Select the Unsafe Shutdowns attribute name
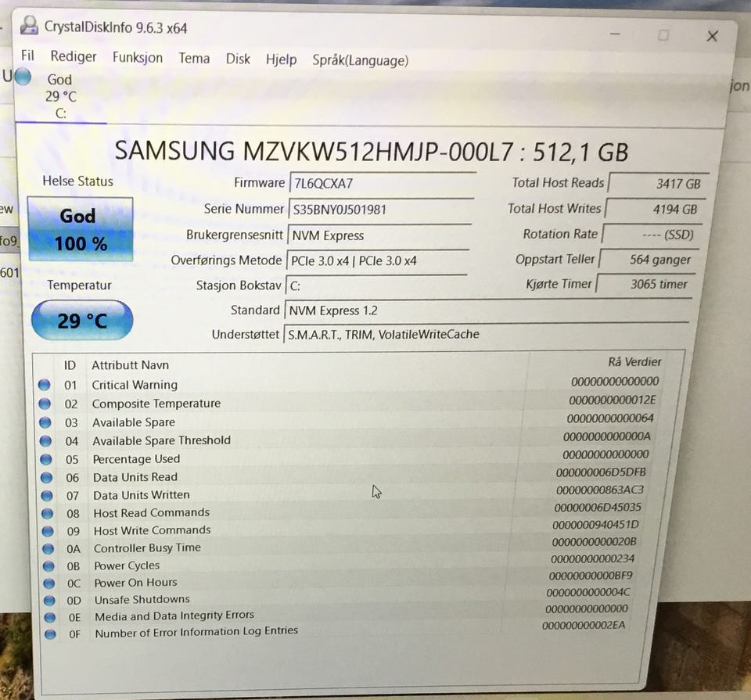This screenshot has height=700, width=751. coord(142,599)
